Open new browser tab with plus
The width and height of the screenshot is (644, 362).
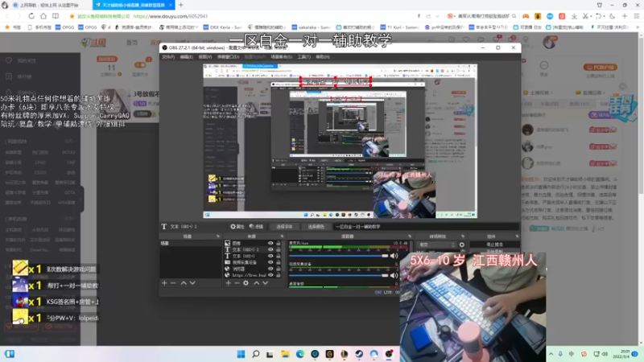pyautogui.click(x=180, y=5)
